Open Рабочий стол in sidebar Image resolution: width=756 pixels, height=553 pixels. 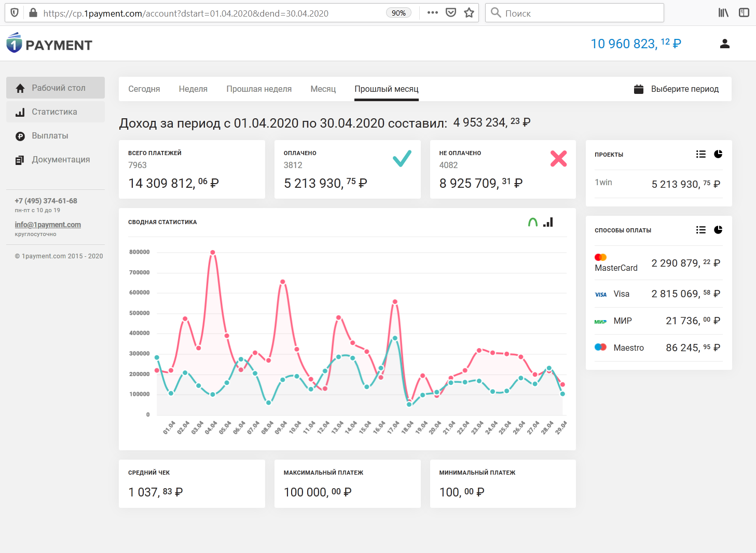[x=56, y=88]
